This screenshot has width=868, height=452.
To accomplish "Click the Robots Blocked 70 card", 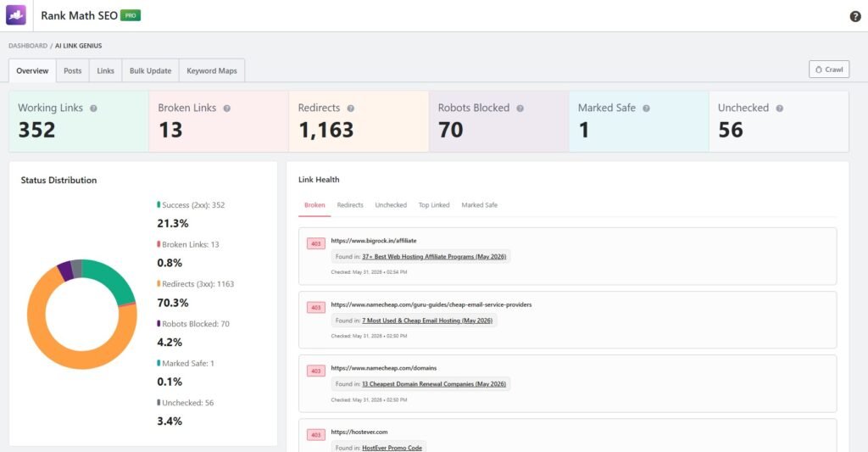I will (x=498, y=121).
